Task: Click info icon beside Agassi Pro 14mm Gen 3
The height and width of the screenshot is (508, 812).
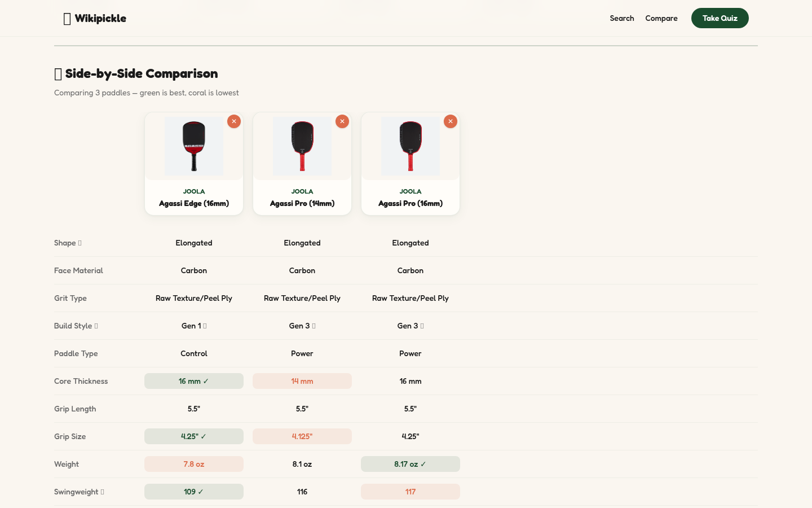Action: coord(314,326)
